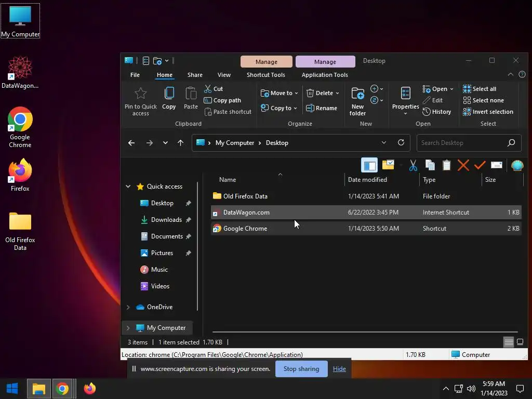Click Invert selection in the ribbon
The height and width of the screenshot is (399, 532).
(488, 112)
